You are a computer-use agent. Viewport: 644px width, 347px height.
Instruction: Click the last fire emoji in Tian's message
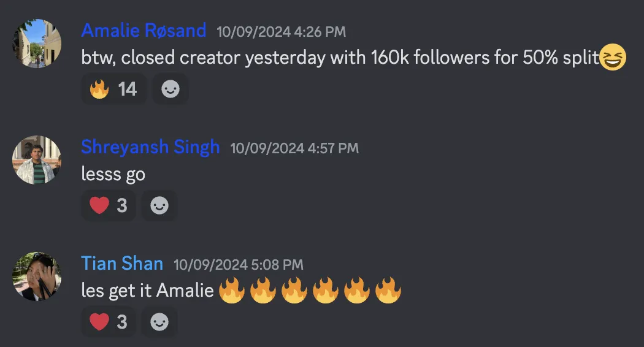point(388,290)
